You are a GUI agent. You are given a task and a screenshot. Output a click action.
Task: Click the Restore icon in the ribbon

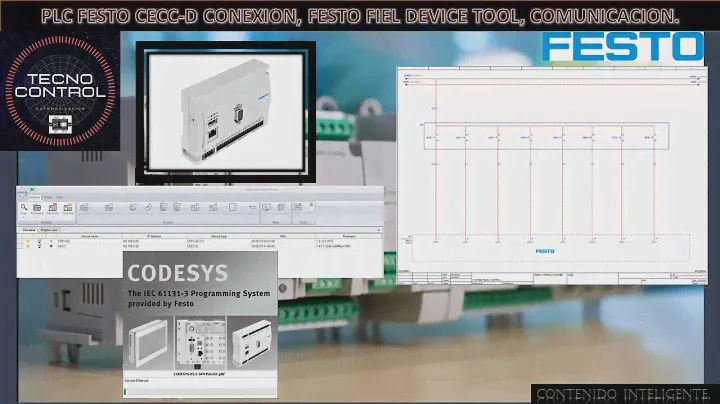click(x=67, y=208)
